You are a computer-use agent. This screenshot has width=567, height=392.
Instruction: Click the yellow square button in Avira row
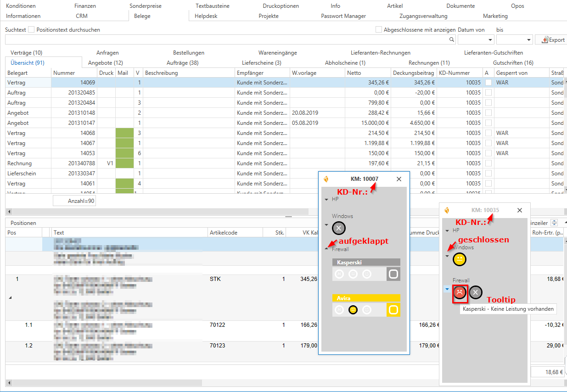pyautogui.click(x=393, y=310)
